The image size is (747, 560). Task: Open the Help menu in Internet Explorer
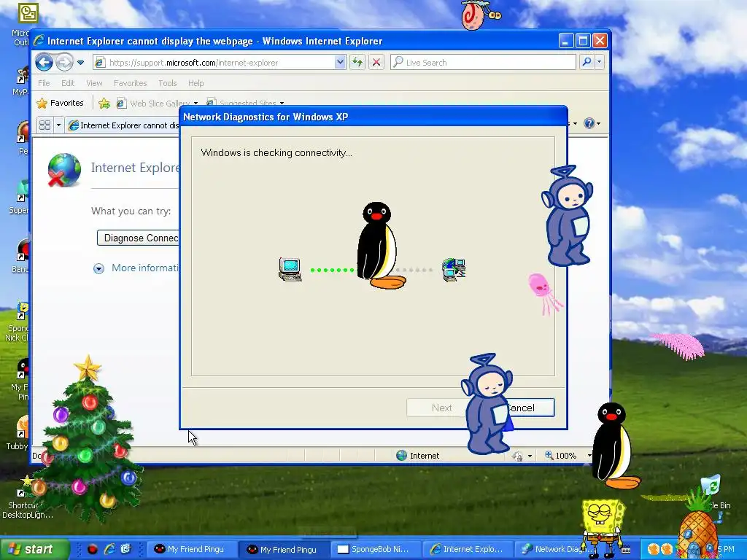tap(196, 83)
